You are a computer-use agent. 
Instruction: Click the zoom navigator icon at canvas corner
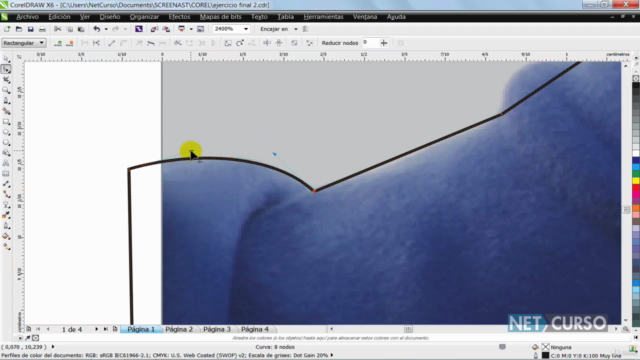[x=626, y=329]
